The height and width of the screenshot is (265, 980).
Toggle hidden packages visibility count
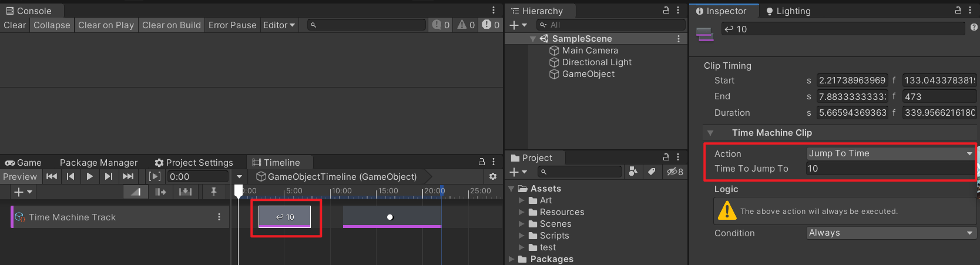pos(675,172)
